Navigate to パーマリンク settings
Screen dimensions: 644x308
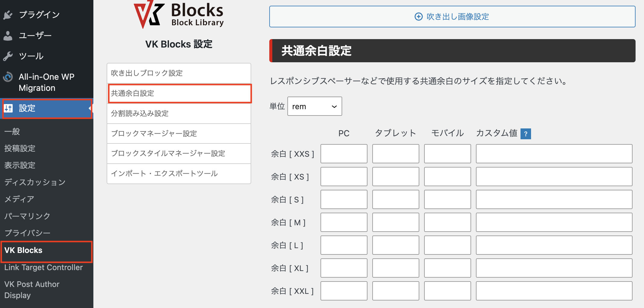click(x=27, y=216)
